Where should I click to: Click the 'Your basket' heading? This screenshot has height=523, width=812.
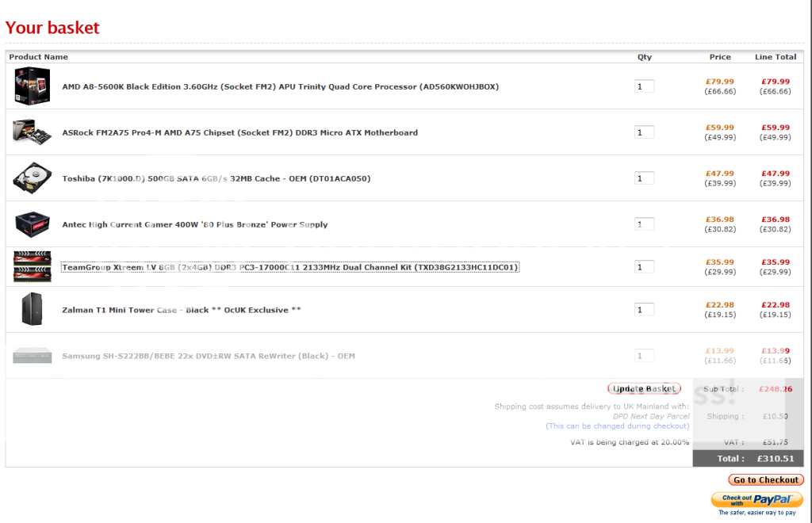(52, 28)
